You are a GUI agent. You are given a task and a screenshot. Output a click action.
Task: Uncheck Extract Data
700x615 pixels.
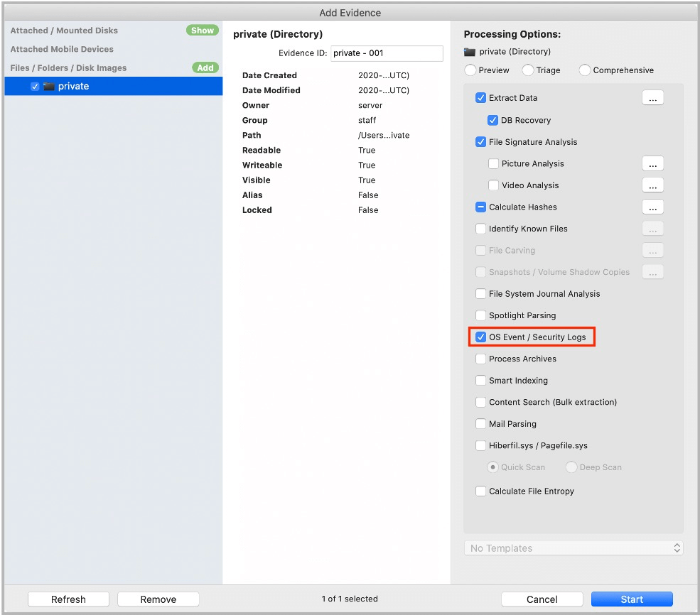tap(480, 98)
